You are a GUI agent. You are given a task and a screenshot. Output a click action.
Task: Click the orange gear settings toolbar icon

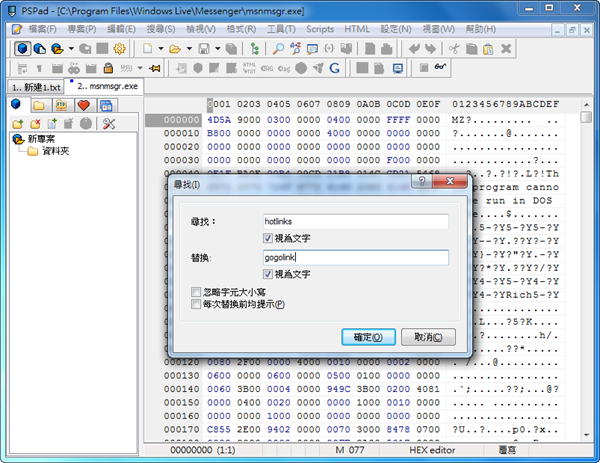[x=119, y=49]
